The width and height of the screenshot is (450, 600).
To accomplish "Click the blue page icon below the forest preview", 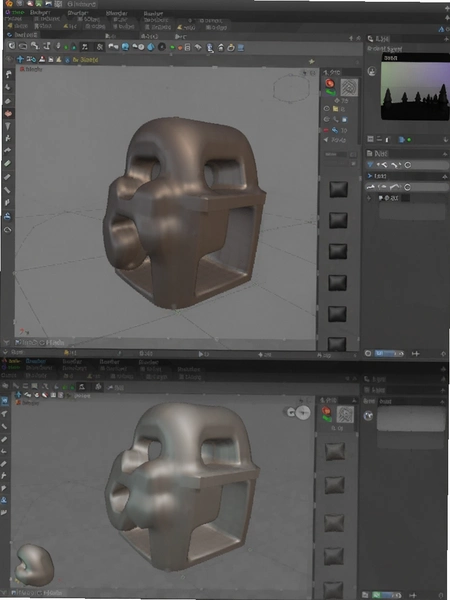I will (401, 140).
